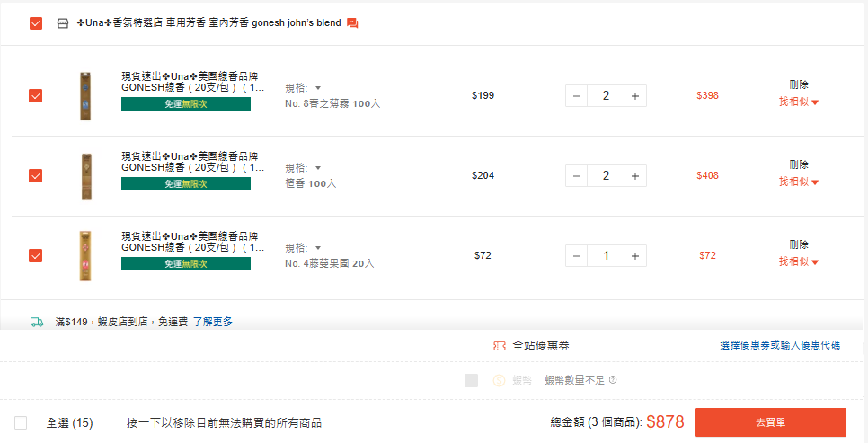
Task: Click the plus icon for the $199 incense item
Action: tap(634, 96)
